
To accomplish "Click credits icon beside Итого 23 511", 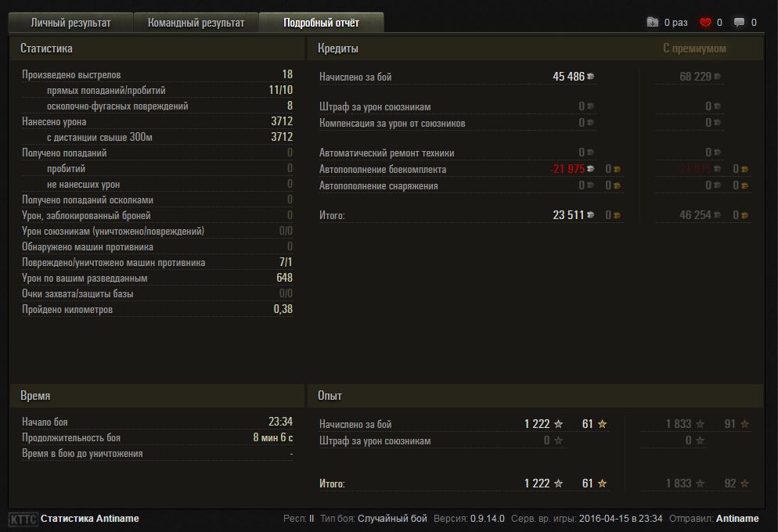I will [590, 214].
